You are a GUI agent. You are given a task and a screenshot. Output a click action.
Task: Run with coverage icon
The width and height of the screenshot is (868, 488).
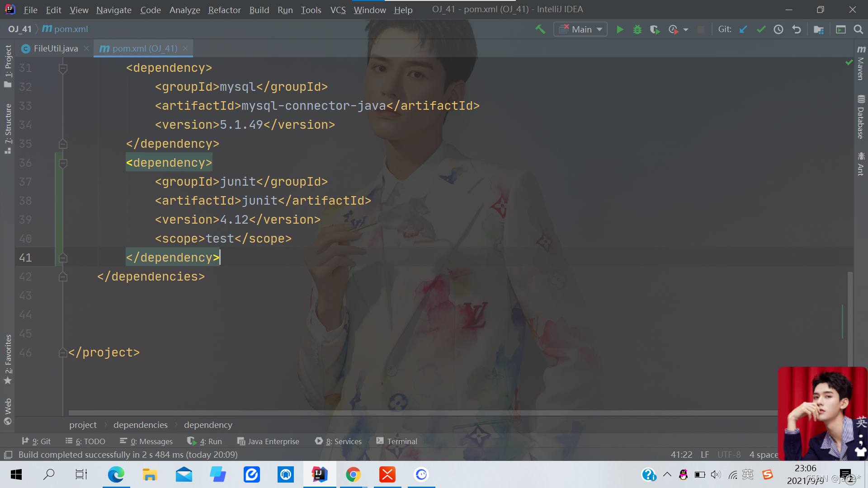click(655, 29)
